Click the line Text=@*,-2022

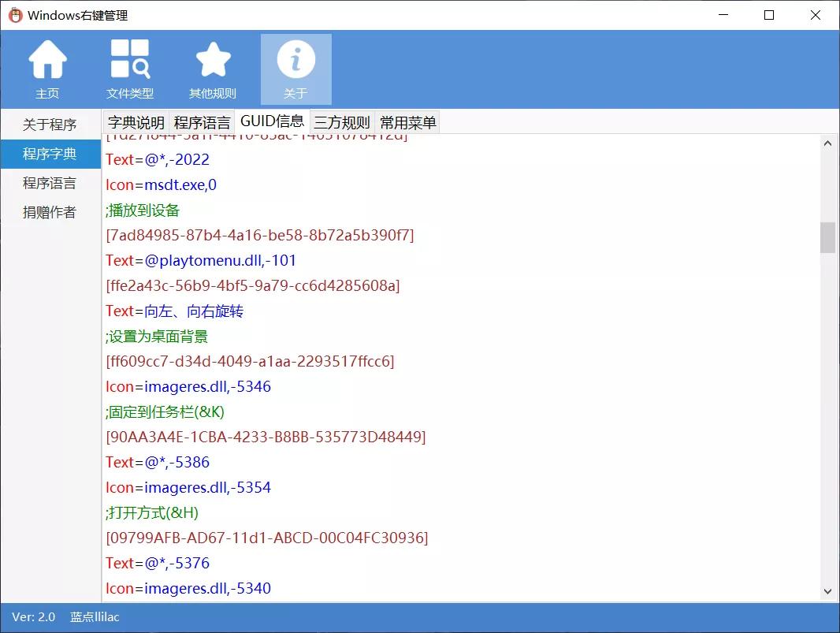[x=158, y=160]
